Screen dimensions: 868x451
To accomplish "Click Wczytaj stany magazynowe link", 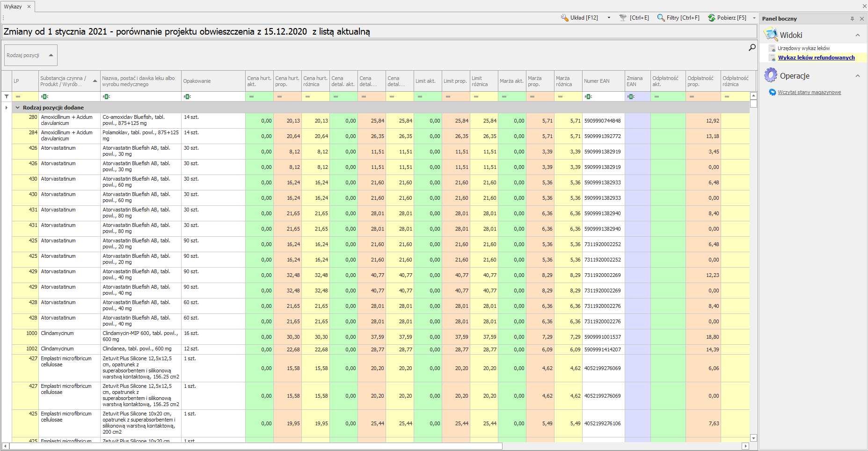I will point(809,93).
